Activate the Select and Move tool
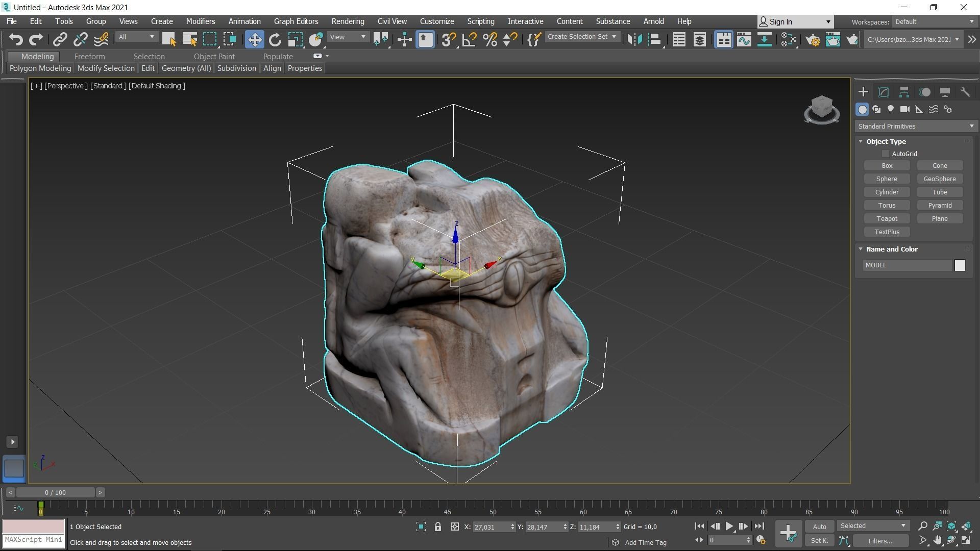The width and height of the screenshot is (980, 551). 254,39
